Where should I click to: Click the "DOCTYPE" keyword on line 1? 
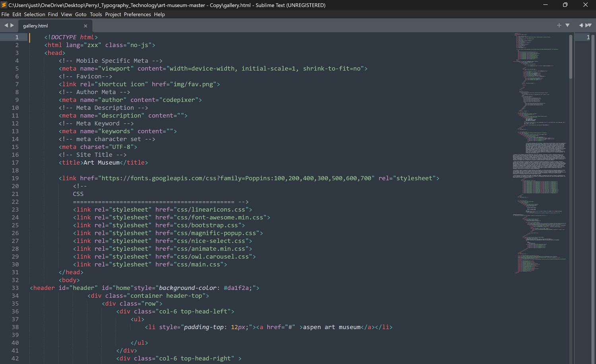click(x=64, y=37)
